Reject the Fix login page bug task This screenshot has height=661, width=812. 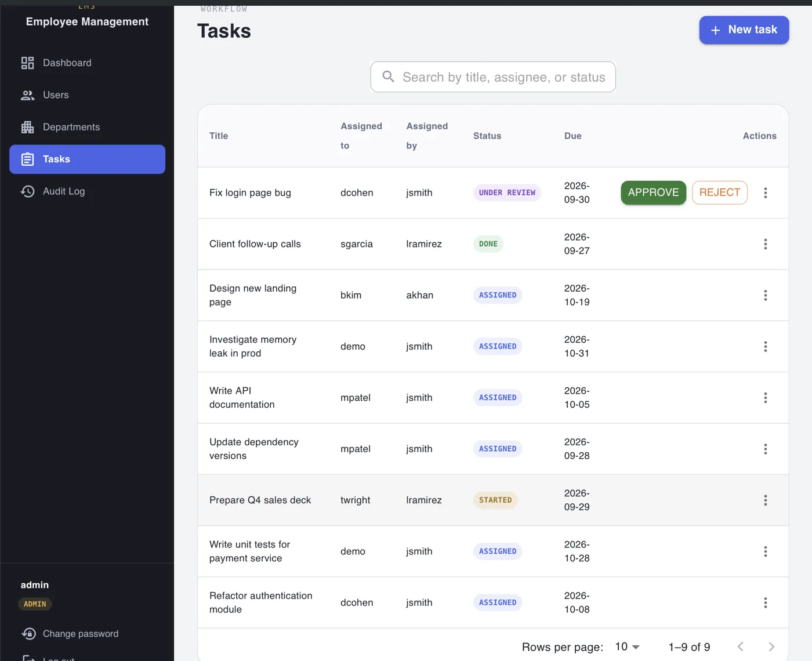(720, 193)
